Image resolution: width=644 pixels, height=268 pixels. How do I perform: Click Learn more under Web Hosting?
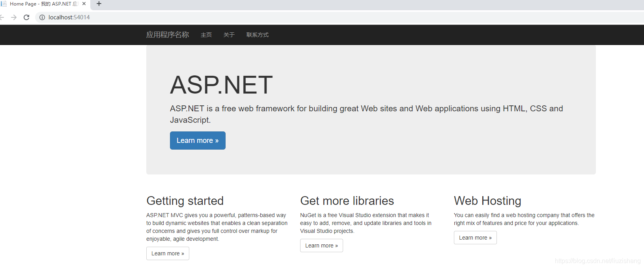[475, 238]
